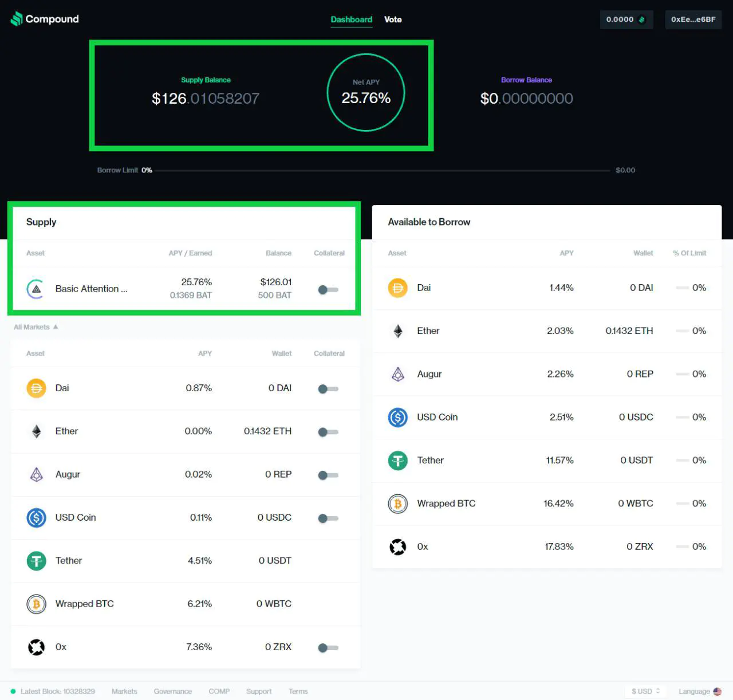Screen dimensions: 733x700
Task: Click the Dai 0% of limit bar
Action: point(682,288)
